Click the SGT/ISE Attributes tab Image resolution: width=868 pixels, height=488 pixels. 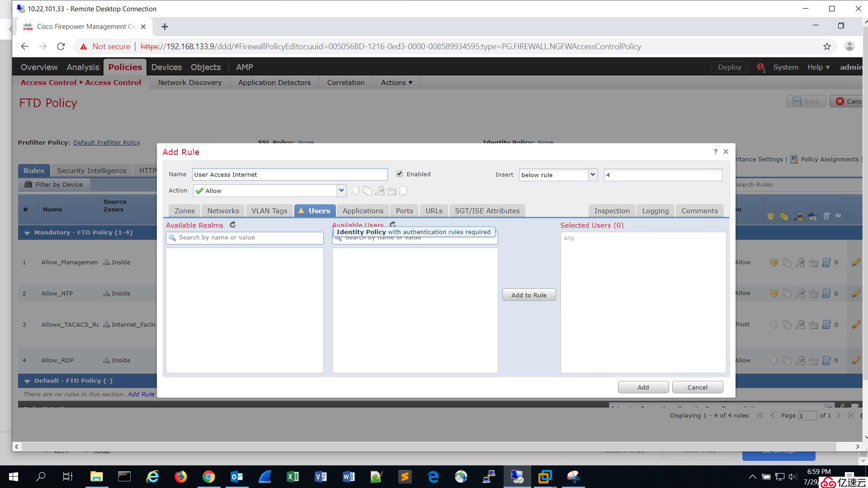point(487,210)
